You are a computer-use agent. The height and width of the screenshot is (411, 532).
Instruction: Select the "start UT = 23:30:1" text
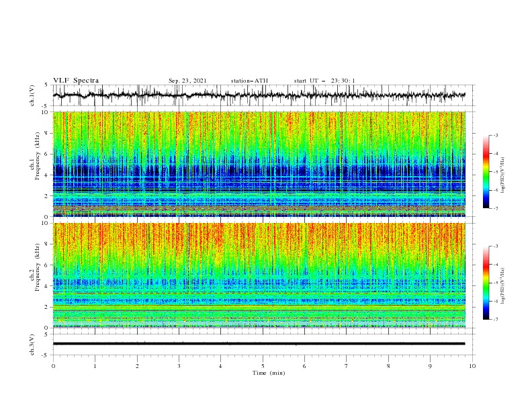[324, 81]
